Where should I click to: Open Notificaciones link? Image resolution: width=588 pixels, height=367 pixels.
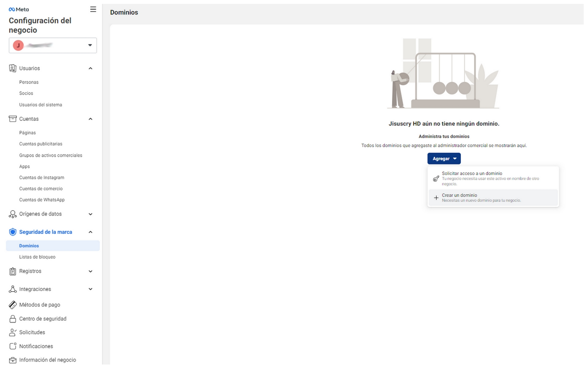36,346
